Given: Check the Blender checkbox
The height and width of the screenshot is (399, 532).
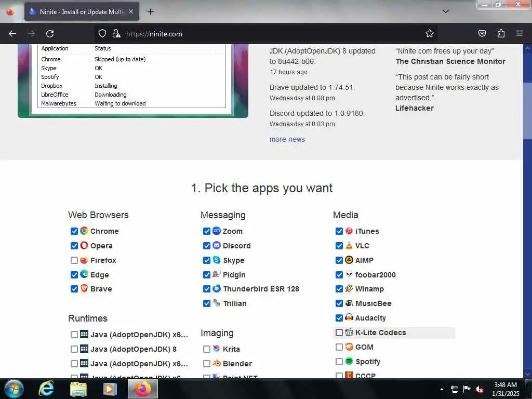Looking at the screenshot, I should pos(207,364).
